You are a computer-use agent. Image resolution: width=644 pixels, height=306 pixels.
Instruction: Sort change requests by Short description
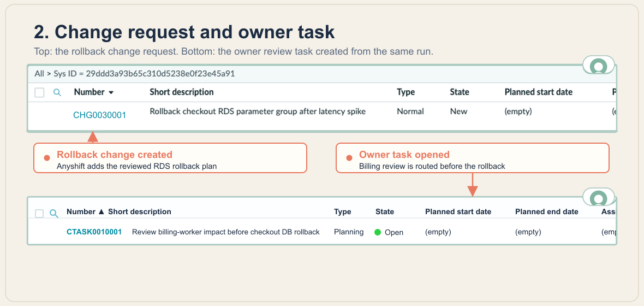[182, 92]
